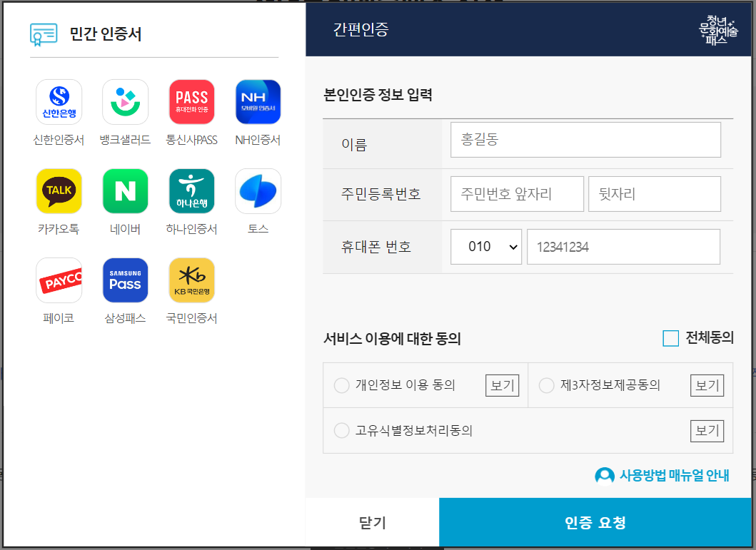The image size is (756, 550).
Task: Select the 개인정보 이용 동의 radio button
Action: pyautogui.click(x=341, y=385)
